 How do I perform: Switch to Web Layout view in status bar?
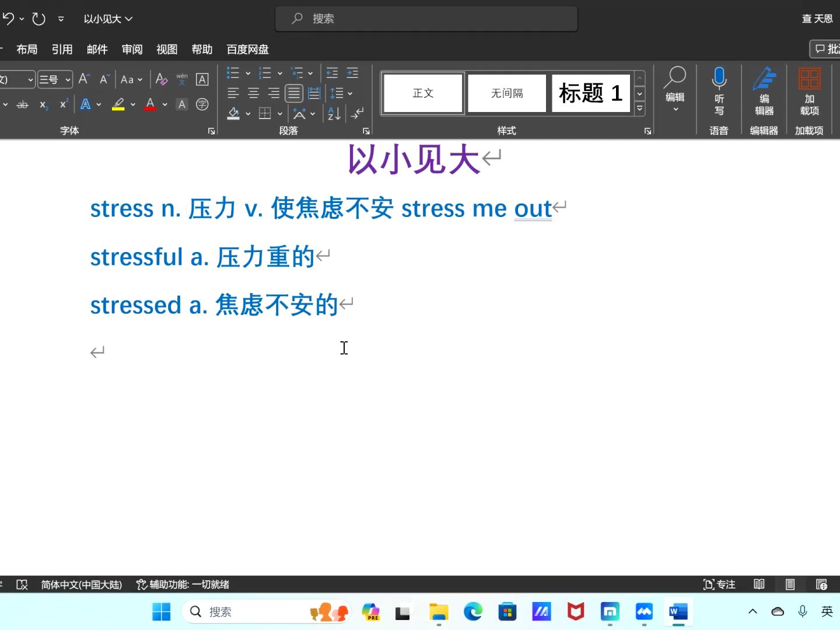pyautogui.click(x=821, y=584)
